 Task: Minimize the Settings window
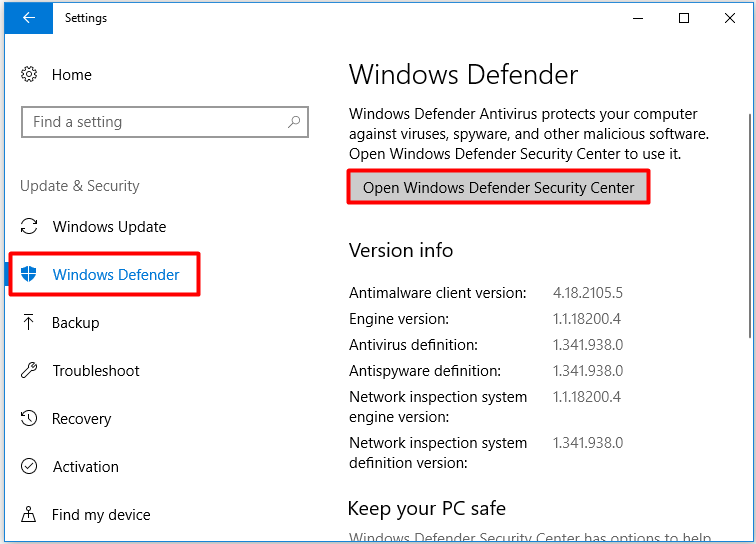click(x=638, y=18)
